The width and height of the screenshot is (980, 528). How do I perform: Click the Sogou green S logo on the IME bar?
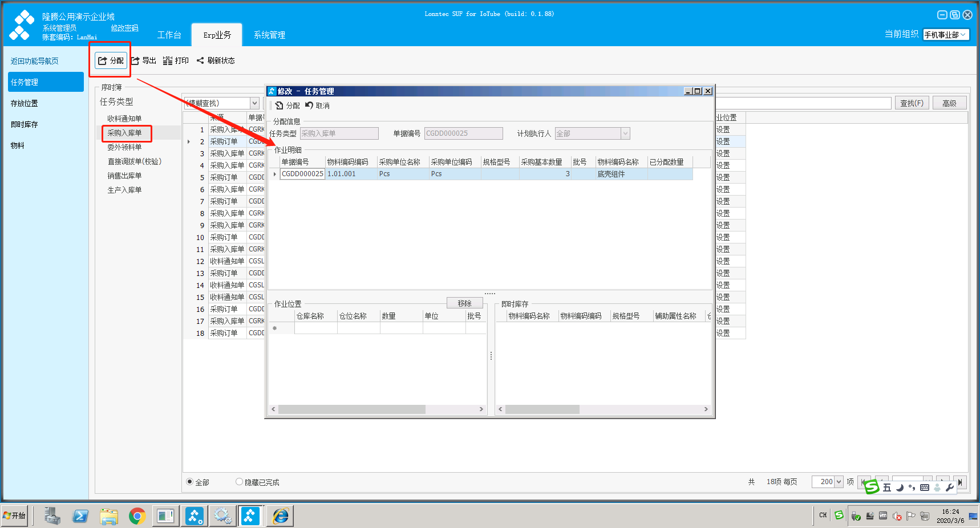click(872, 487)
